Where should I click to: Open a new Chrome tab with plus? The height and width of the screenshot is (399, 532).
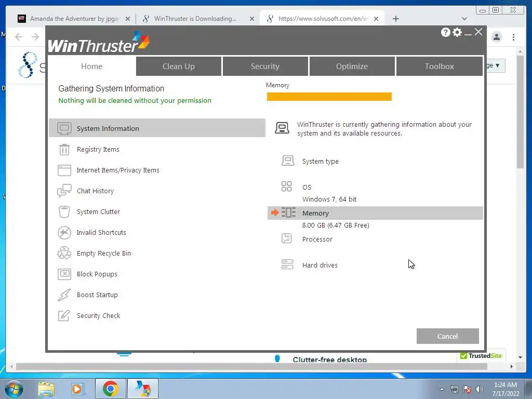pyautogui.click(x=395, y=19)
